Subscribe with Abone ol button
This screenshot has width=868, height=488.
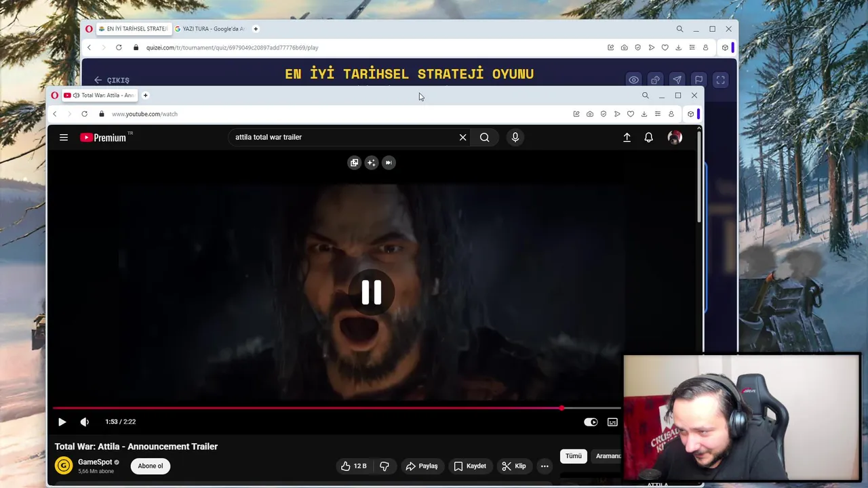[x=151, y=466]
